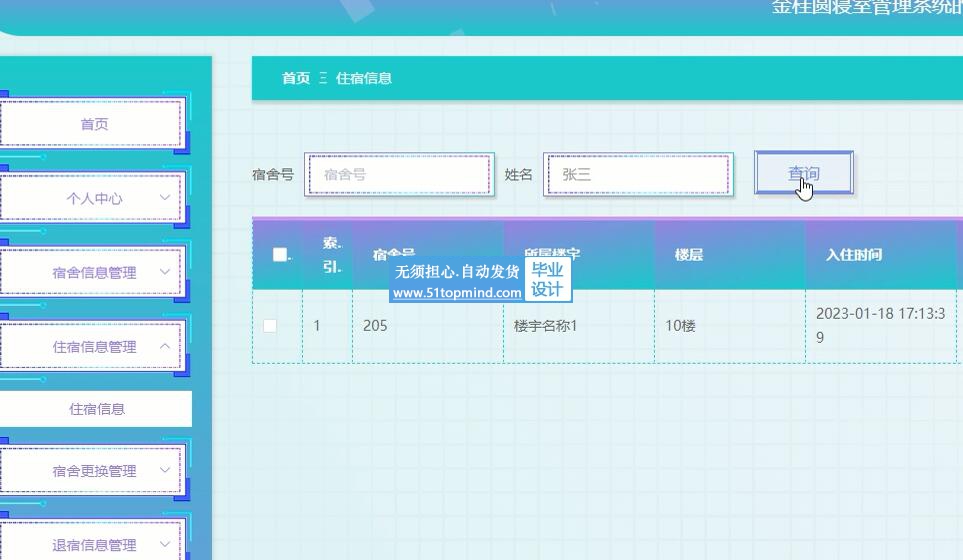
Task: Open the 宿舍更换管理 sidebar menu
Action: pos(93,471)
